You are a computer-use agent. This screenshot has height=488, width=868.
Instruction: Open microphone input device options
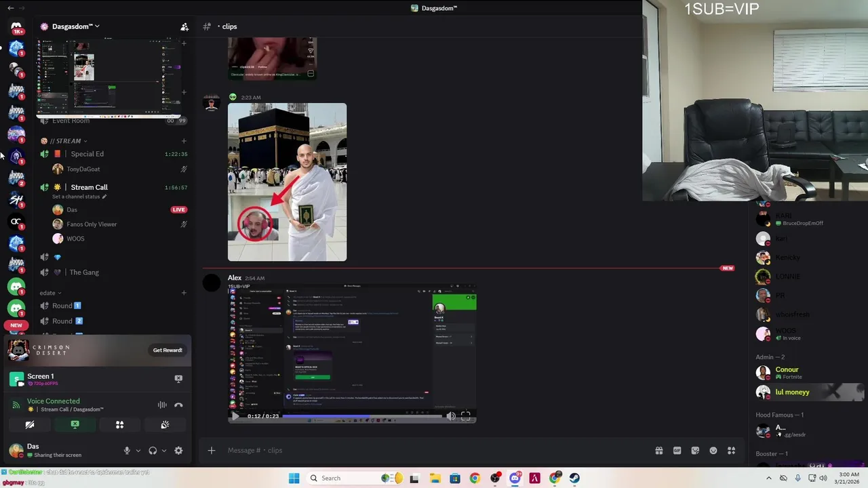coord(138,451)
